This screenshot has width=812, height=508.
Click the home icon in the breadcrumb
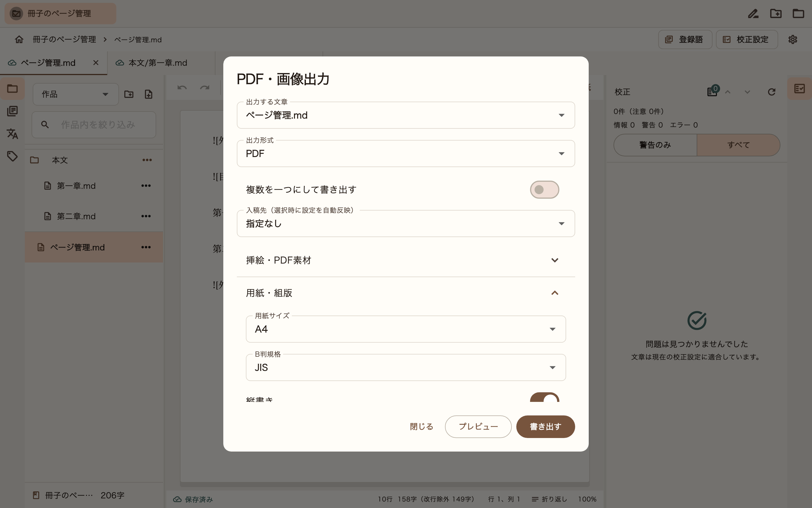point(19,39)
